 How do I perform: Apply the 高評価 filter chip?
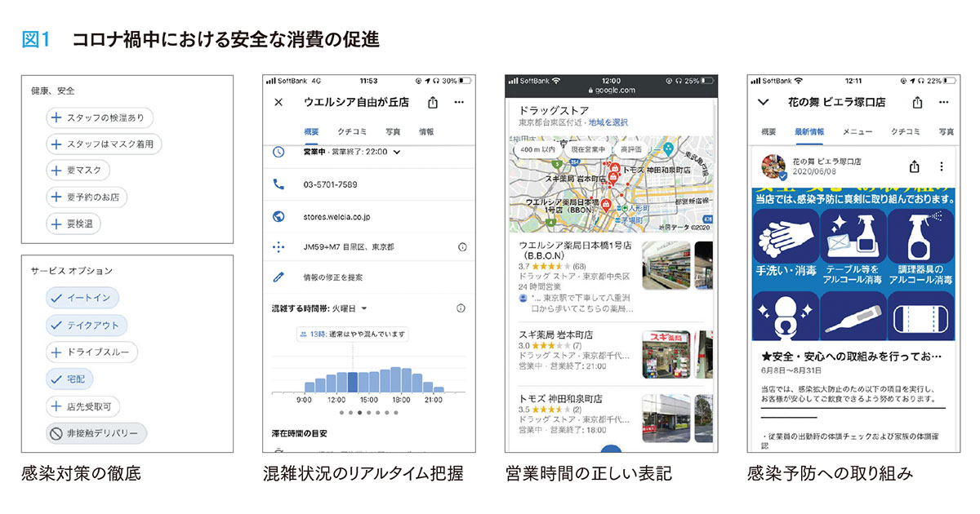[x=631, y=150]
